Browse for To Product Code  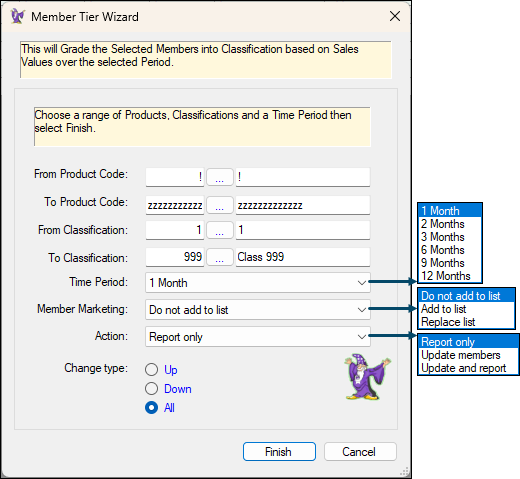220,205
